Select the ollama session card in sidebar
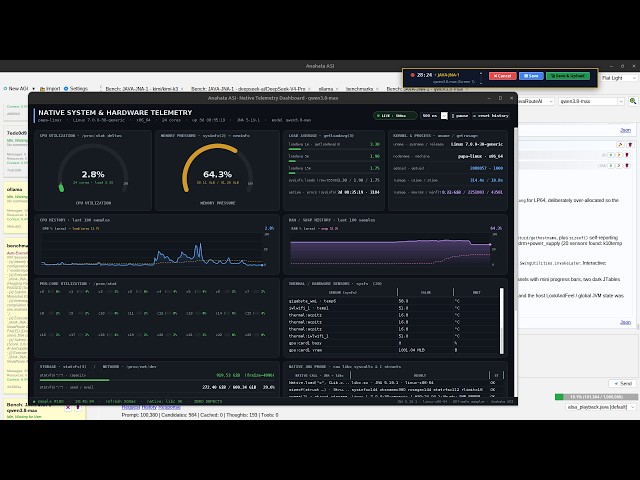 [16, 208]
